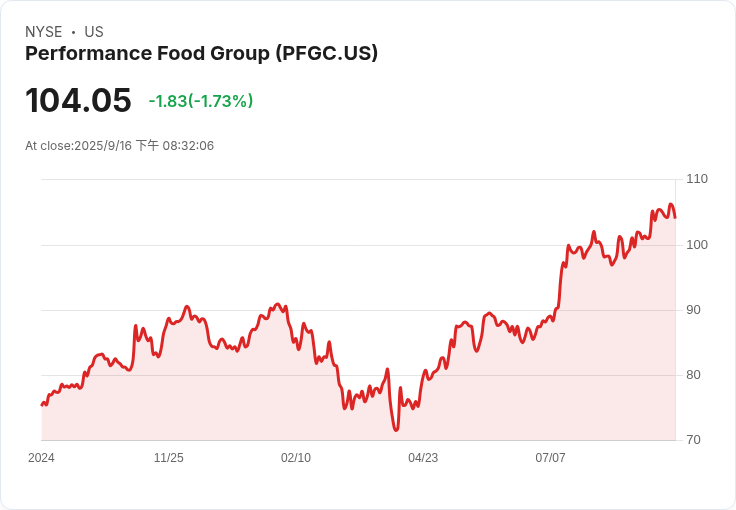Click the Performance Food Group (PFGC.US) title

201,54
